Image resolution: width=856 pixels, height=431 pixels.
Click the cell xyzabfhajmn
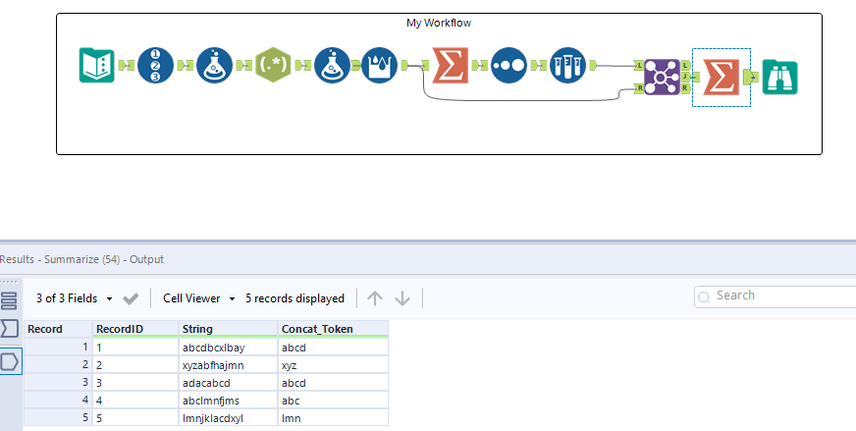pos(228,365)
